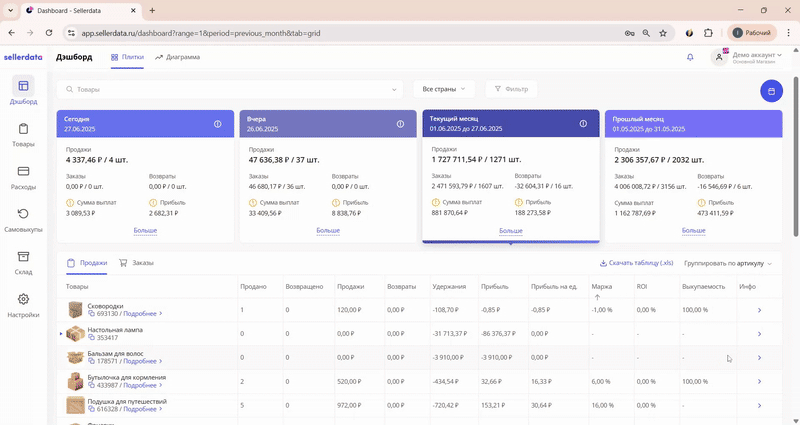Click the notification bell icon
This screenshot has height=425, width=800.
(x=690, y=58)
